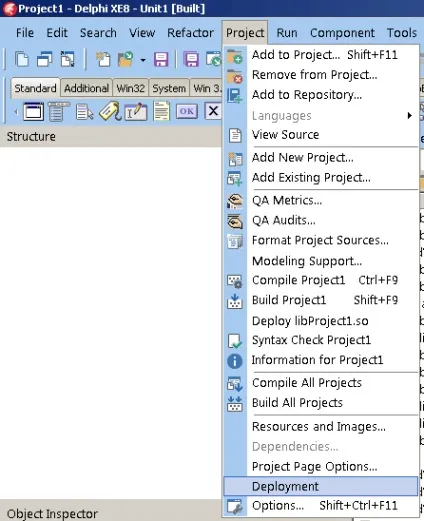This screenshot has height=521, width=424.
Task: Open the Search menu
Action: click(98, 33)
